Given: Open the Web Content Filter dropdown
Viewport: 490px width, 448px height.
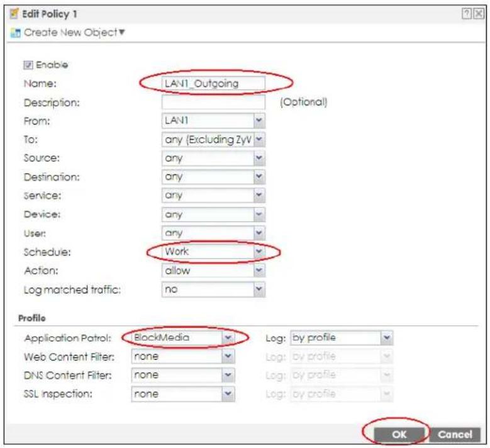Looking at the screenshot, I should pos(183,356).
